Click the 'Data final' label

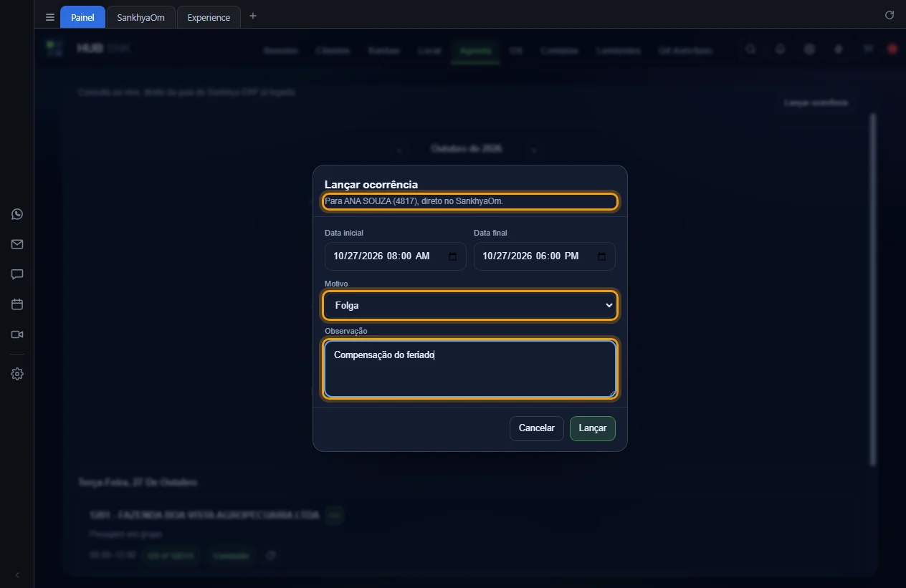click(491, 233)
